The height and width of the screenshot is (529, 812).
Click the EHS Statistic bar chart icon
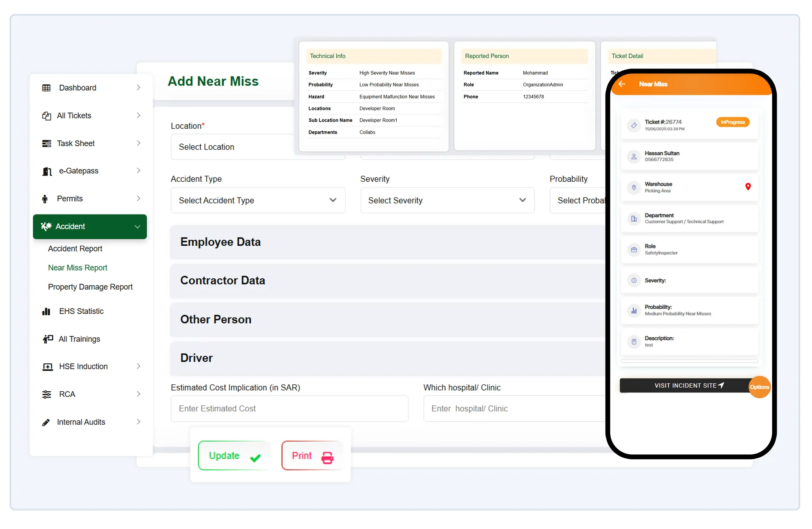click(x=46, y=311)
